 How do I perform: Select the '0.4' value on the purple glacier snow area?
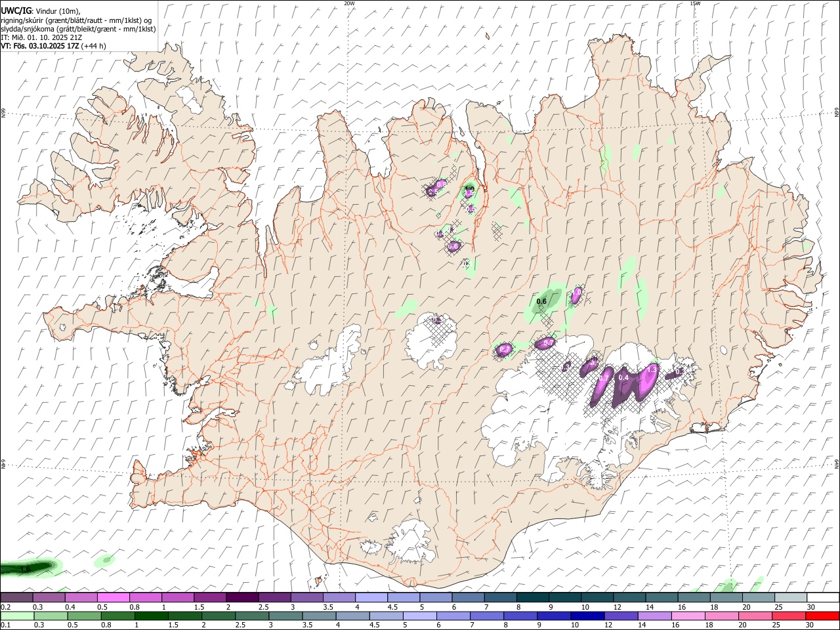pos(623,377)
